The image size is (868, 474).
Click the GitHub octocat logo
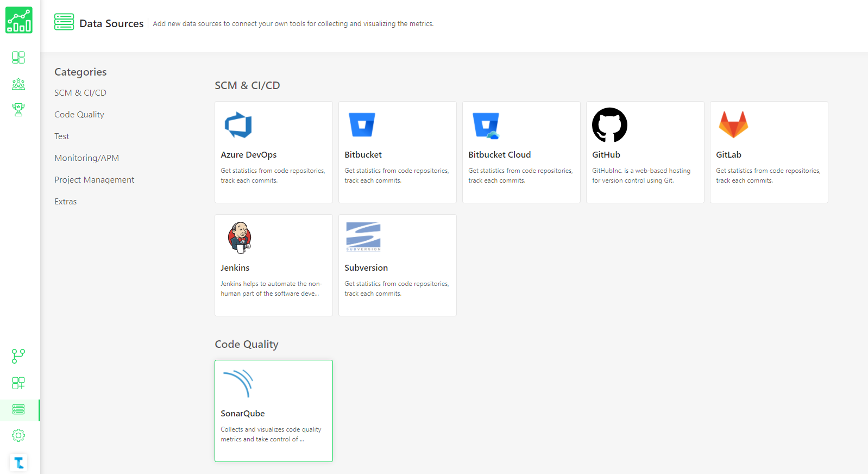pyautogui.click(x=609, y=125)
